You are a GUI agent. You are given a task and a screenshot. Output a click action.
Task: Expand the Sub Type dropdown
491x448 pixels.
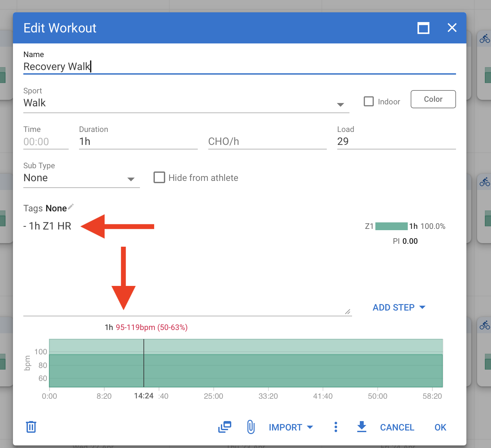click(x=81, y=178)
